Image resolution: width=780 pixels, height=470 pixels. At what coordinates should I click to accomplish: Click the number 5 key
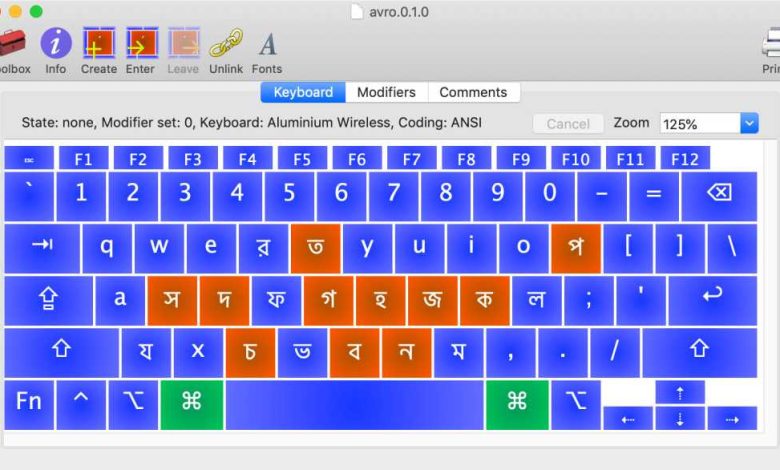[290, 196]
